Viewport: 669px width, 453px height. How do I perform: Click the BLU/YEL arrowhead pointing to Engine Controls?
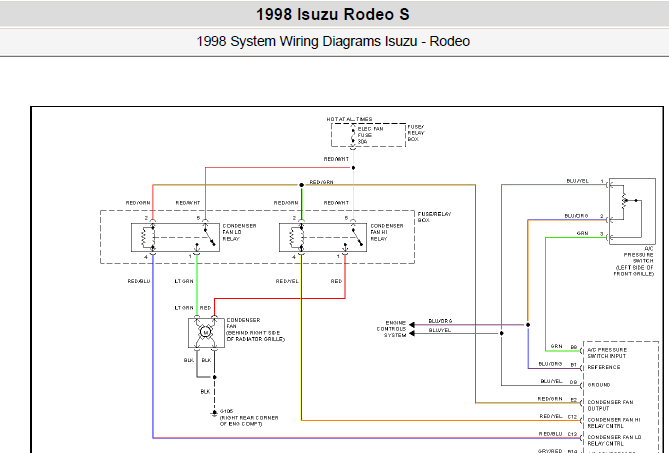(412, 334)
